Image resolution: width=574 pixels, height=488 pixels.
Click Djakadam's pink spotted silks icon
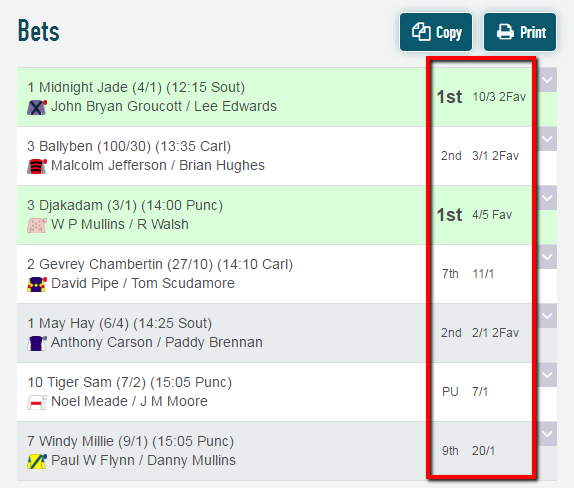click(37, 225)
